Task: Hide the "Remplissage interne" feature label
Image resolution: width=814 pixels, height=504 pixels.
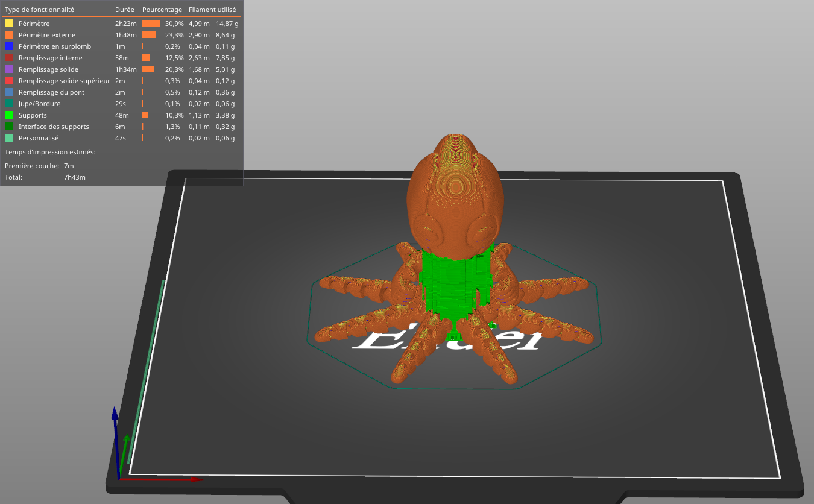Action: point(51,58)
